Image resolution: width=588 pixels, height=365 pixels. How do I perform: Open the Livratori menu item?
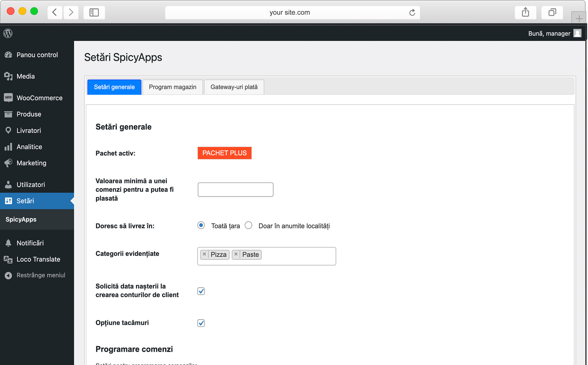pyautogui.click(x=37, y=130)
